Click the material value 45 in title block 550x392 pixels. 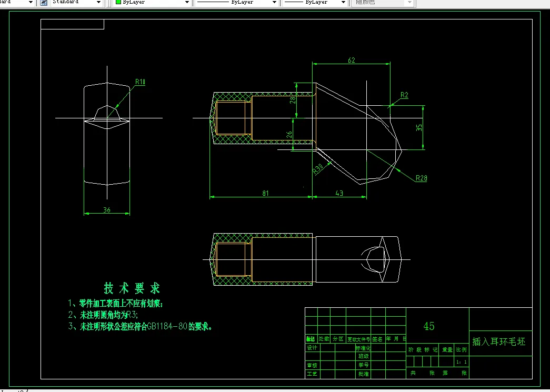[x=428, y=326]
